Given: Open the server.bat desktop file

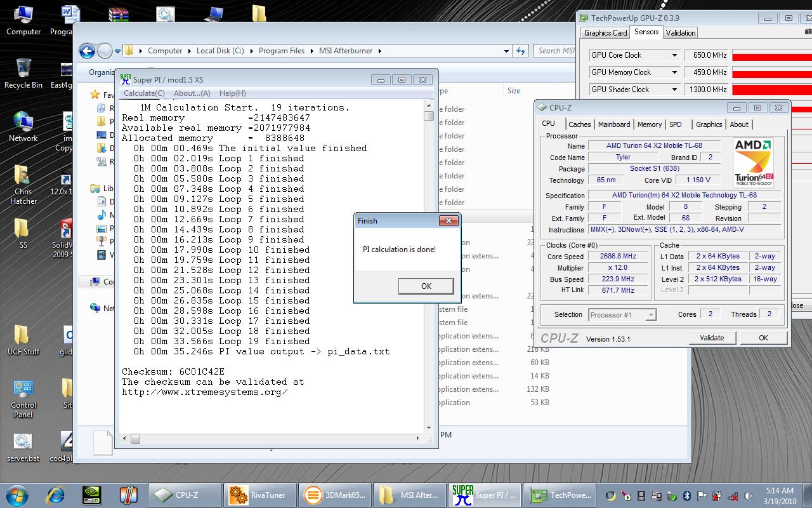Looking at the screenshot, I should tap(23, 447).
